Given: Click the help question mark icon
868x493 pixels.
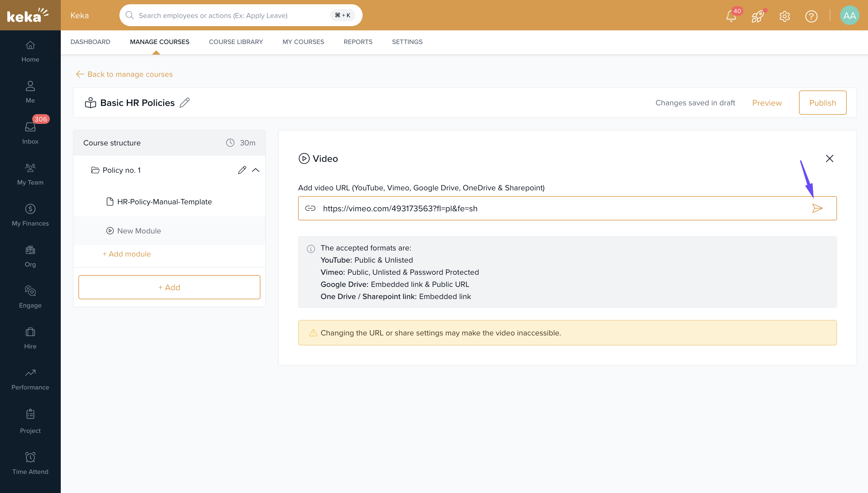Looking at the screenshot, I should 811,16.
